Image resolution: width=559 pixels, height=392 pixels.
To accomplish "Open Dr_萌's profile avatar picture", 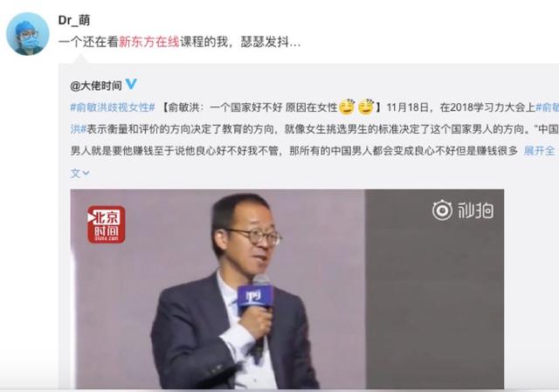I will [x=27, y=34].
